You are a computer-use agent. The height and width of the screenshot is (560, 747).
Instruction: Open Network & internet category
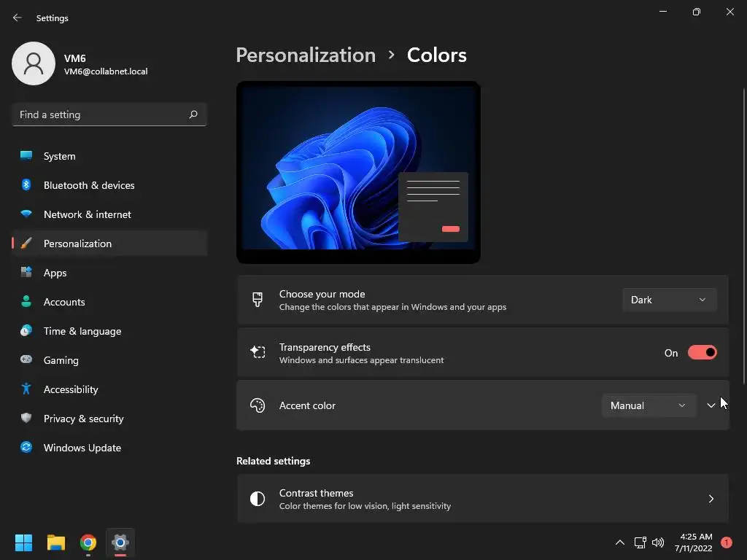point(109,214)
